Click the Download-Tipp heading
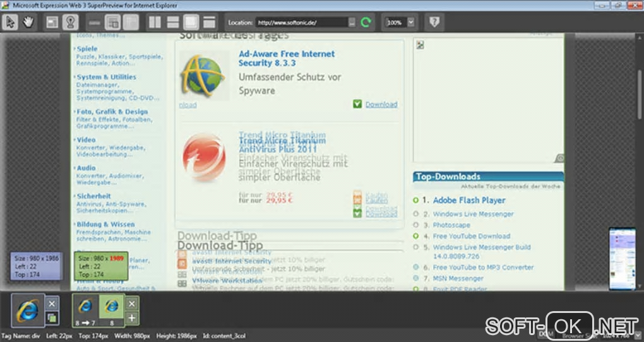The height and width of the screenshot is (342, 644). [x=220, y=245]
